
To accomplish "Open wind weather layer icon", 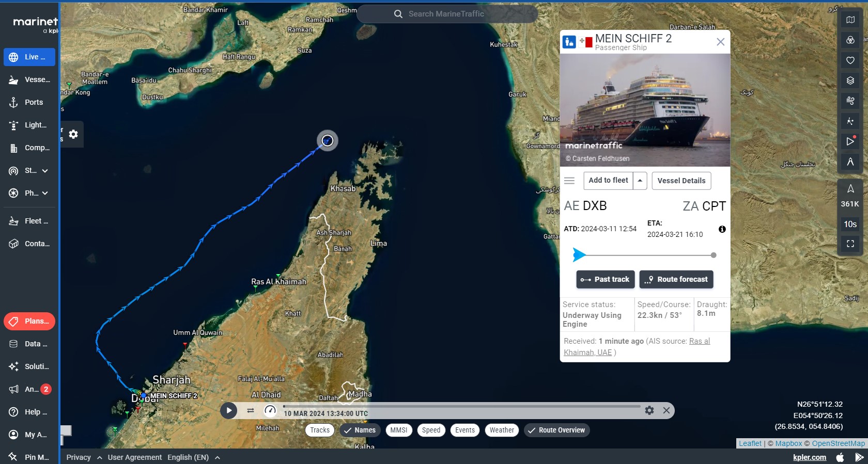I will pyautogui.click(x=850, y=101).
